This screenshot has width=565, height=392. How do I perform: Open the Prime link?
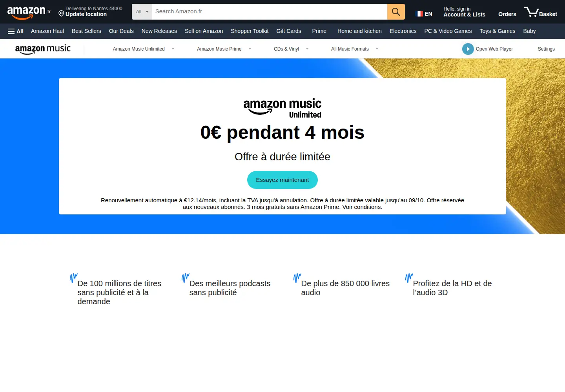click(319, 31)
